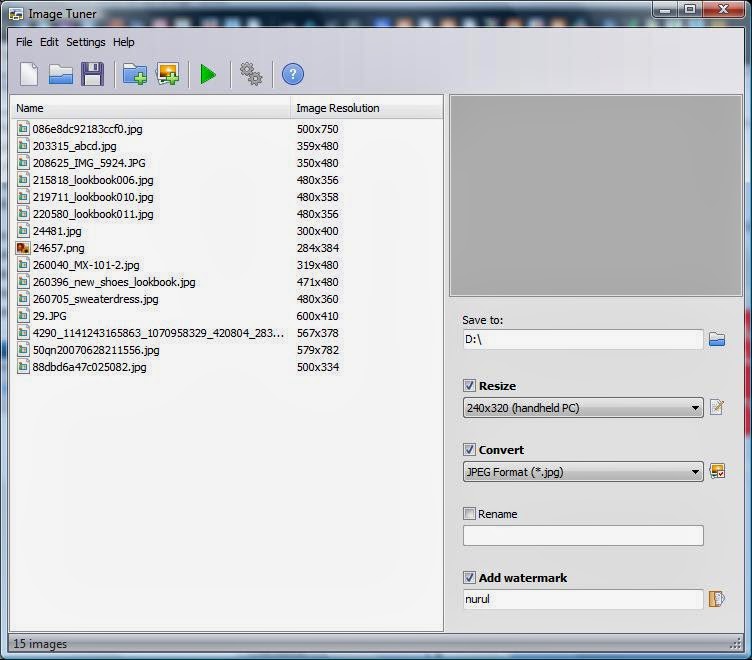The image size is (752, 660).
Task: Expand the JPEG Format (*.jpg) dropdown
Action: [x=583, y=472]
